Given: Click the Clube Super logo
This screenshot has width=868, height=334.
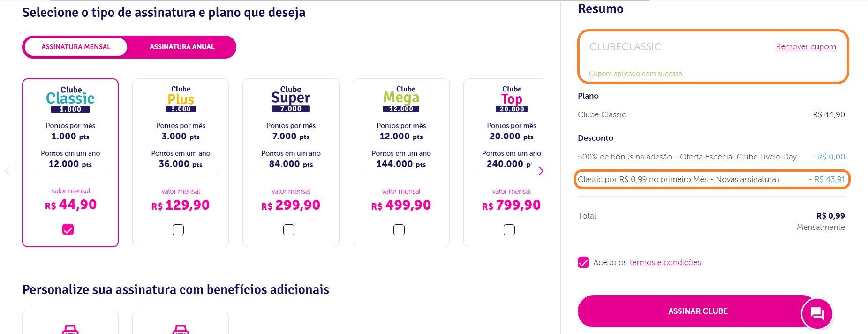Looking at the screenshot, I should pos(291,99).
